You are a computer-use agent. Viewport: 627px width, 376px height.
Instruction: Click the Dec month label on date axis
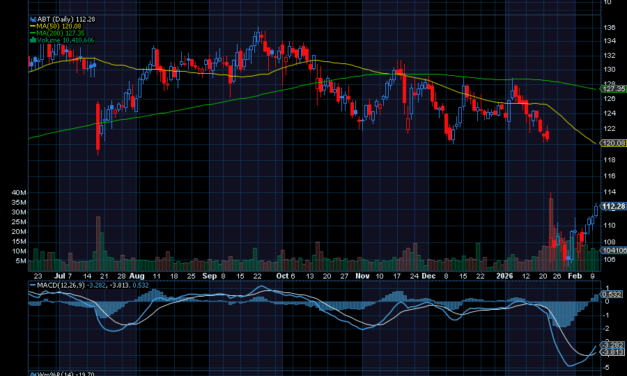pyautogui.click(x=428, y=276)
